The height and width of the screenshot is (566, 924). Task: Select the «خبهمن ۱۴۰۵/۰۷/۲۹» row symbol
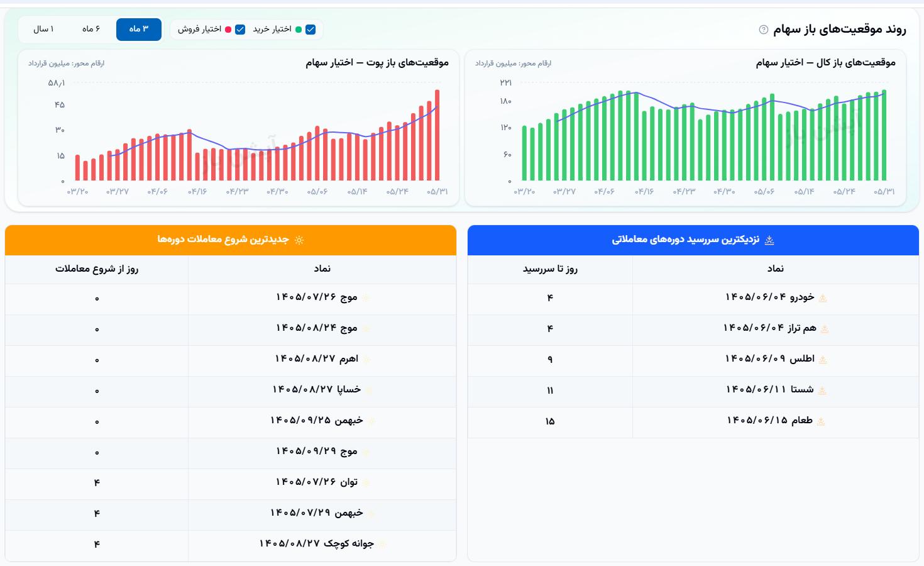pyautogui.click(x=317, y=513)
